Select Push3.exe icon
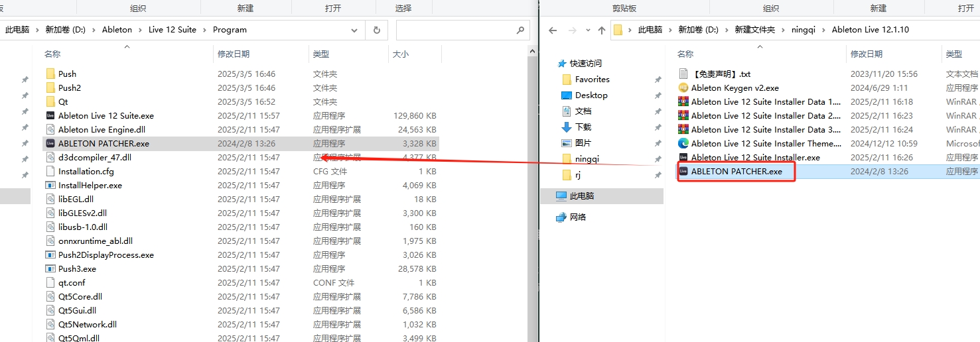 coord(50,268)
